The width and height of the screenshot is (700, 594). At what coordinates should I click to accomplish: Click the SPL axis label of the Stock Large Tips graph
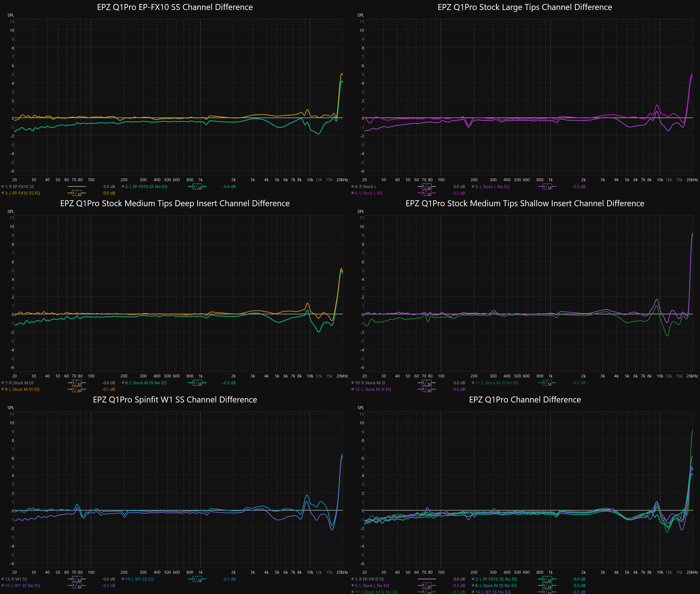click(361, 15)
